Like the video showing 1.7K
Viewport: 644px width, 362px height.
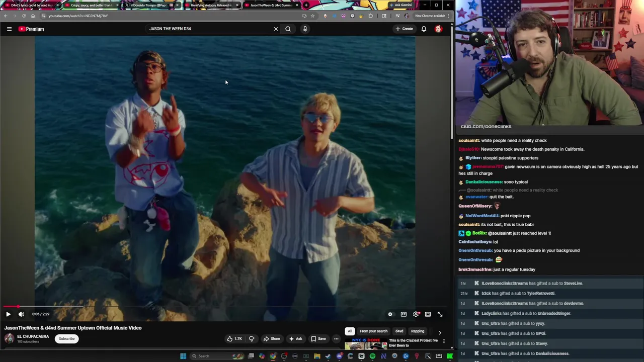pyautogui.click(x=234, y=338)
